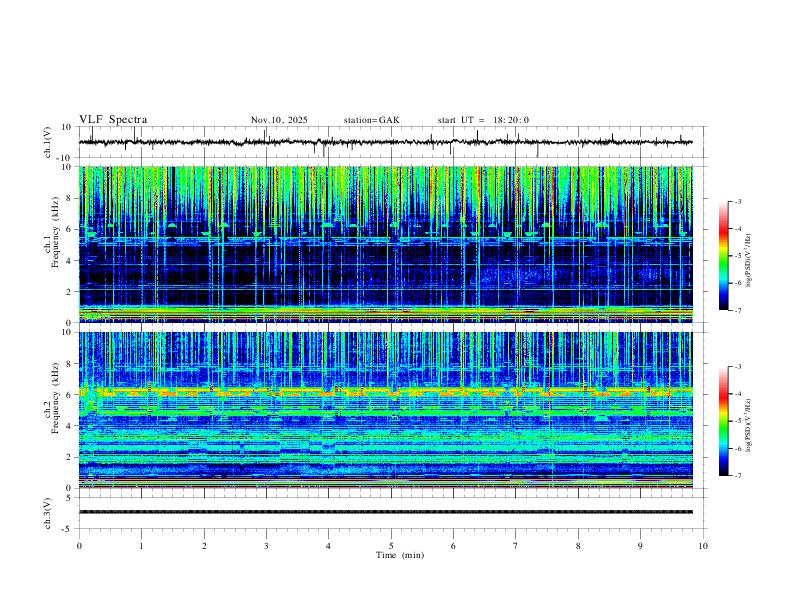
Task: Click the time axis tick label '0'
Action: point(79,546)
